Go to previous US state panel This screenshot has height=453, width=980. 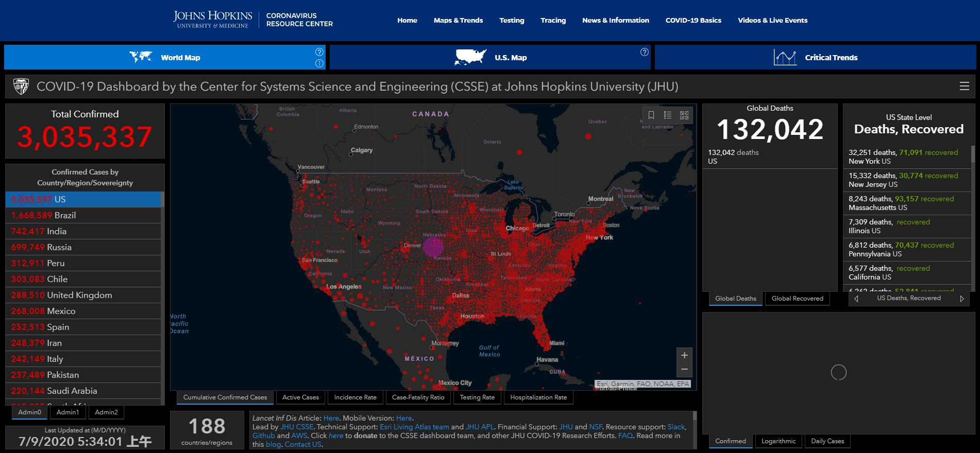(x=856, y=299)
